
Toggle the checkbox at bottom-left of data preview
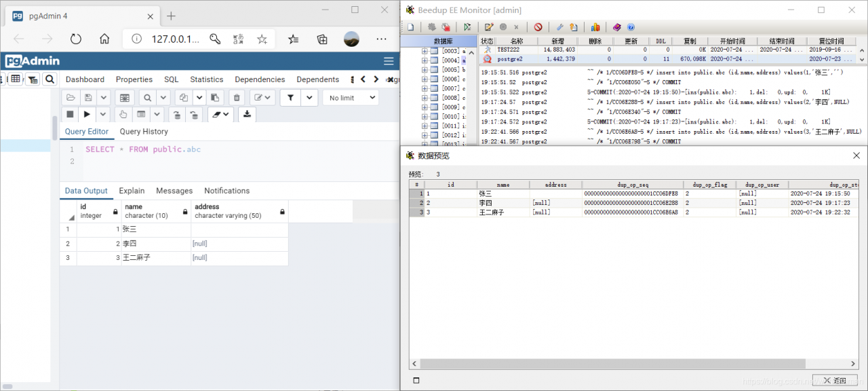click(416, 380)
